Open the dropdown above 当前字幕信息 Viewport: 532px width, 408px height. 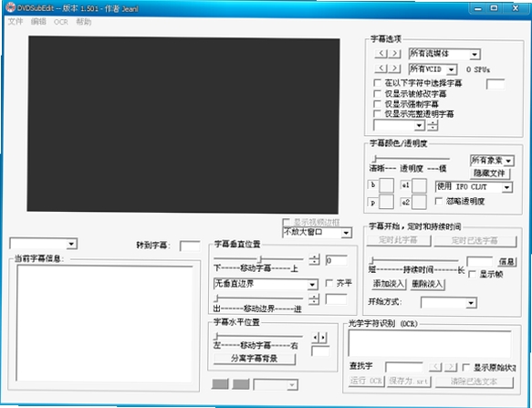click(x=44, y=244)
